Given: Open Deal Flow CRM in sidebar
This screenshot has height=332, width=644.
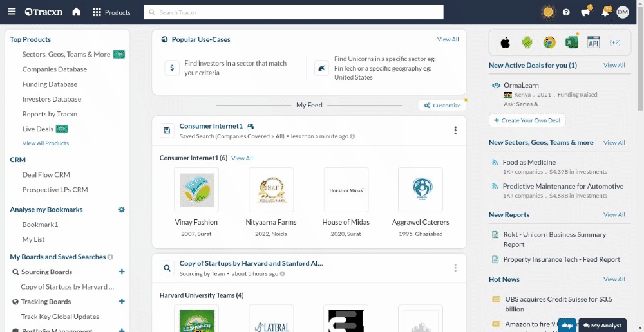Looking at the screenshot, I should [46, 175].
